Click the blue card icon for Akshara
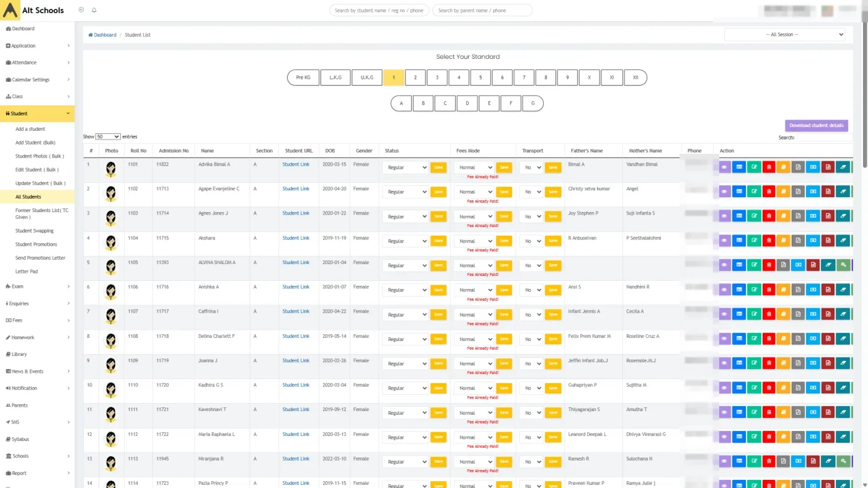868x488 pixels. click(739, 241)
